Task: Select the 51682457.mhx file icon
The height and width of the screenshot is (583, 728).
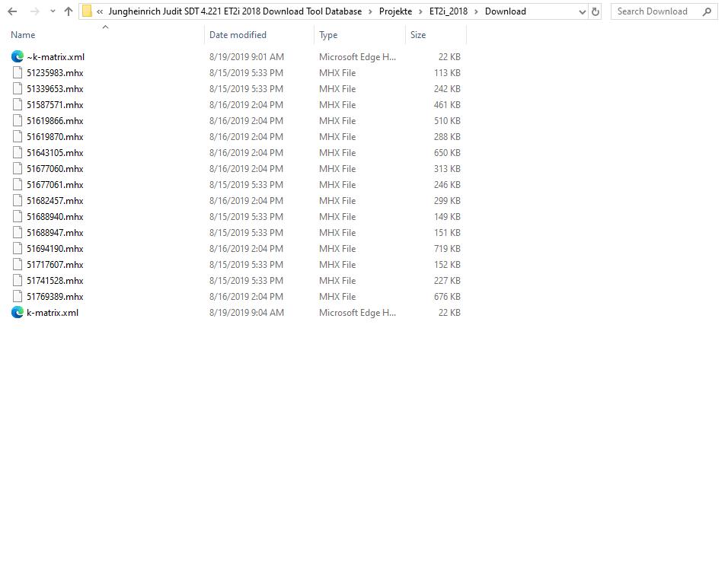Action: click(x=18, y=200)
